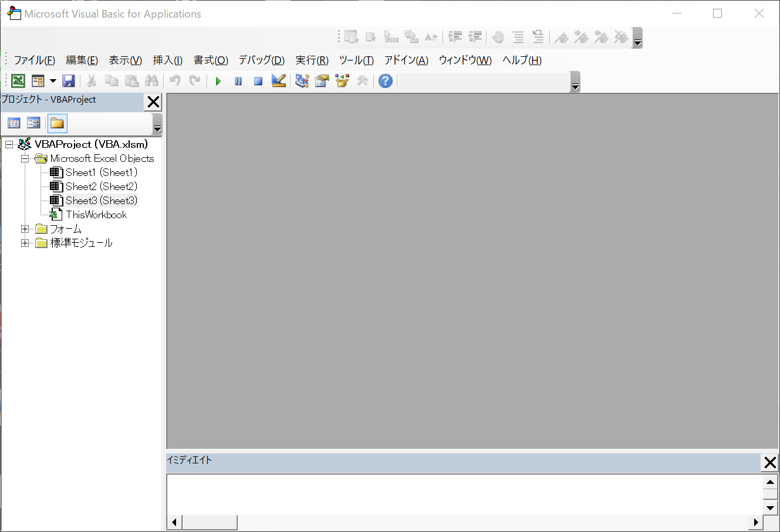Expand the フォーム folder
This screenshot has height=532, width=780.
(x=25, y=229)
